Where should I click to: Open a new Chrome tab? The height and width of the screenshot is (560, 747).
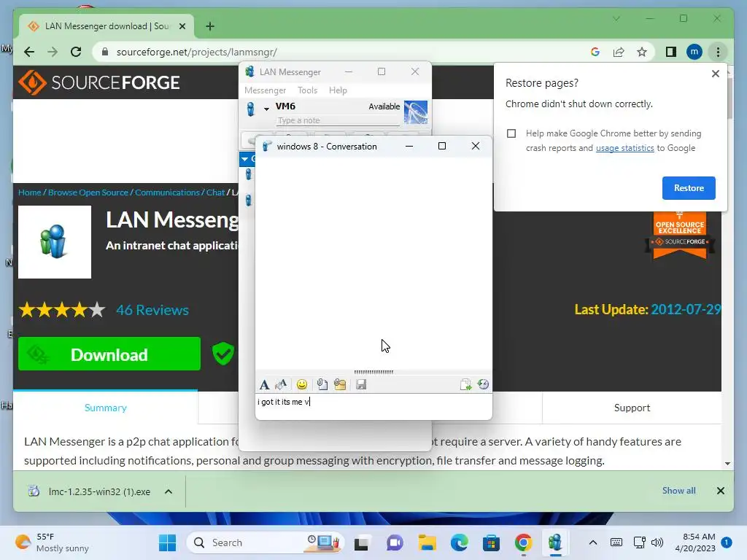click(210, 26)
